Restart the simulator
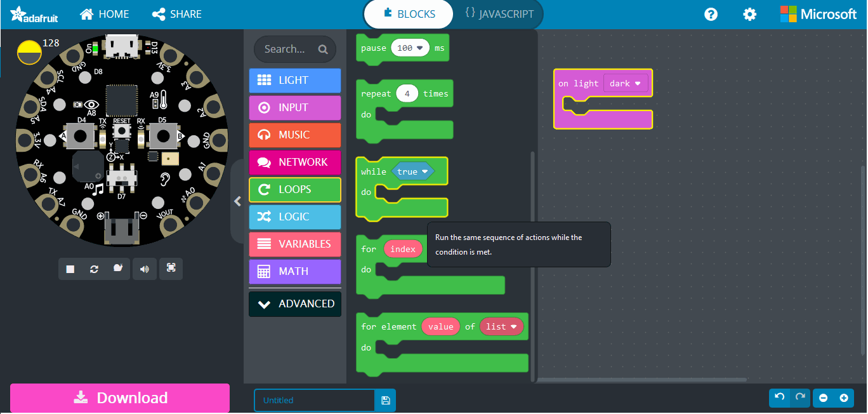Viewport: 868px width, 414px height. point(94,269)
